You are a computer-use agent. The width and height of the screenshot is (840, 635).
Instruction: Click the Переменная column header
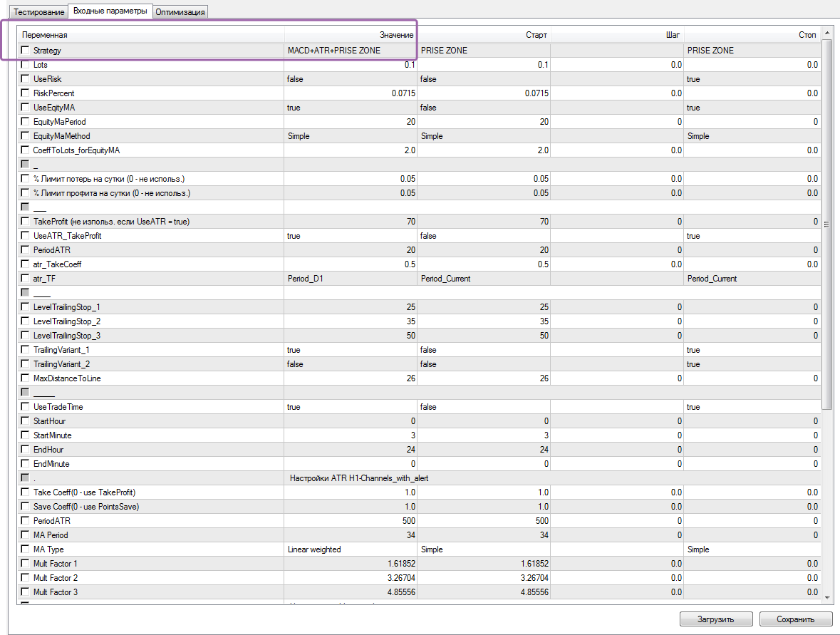click(x=150, y=35)
